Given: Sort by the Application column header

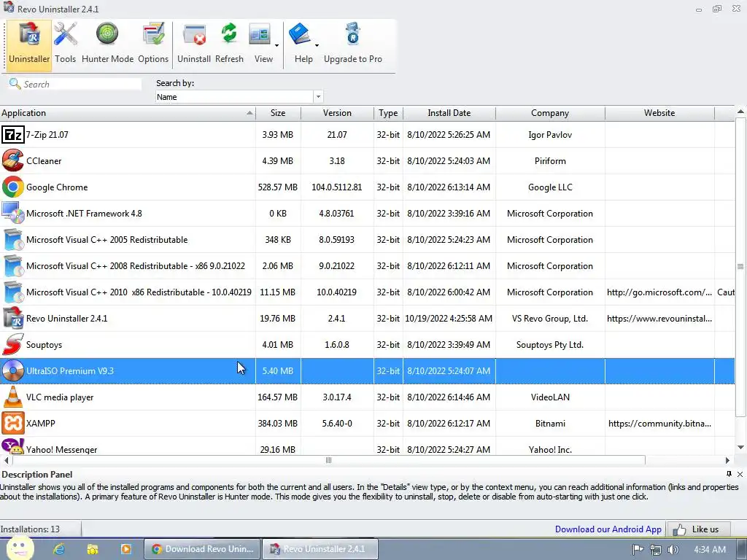Looking at the screenshot, I should [128, 113].
